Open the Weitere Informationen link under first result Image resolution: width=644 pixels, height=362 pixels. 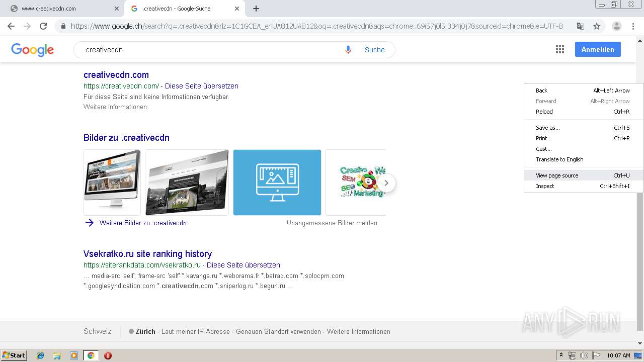coord(115,107)
